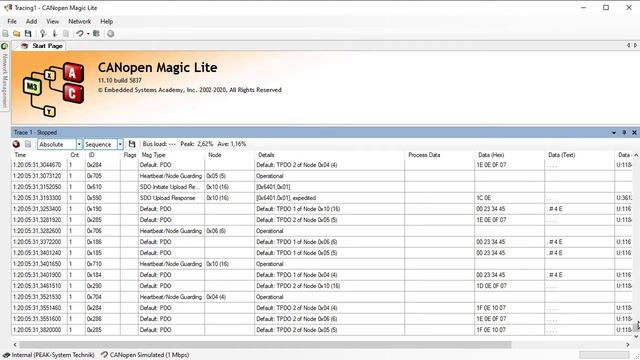Click the New file toolbar icon
640x360 pixels.
(5, 33)
